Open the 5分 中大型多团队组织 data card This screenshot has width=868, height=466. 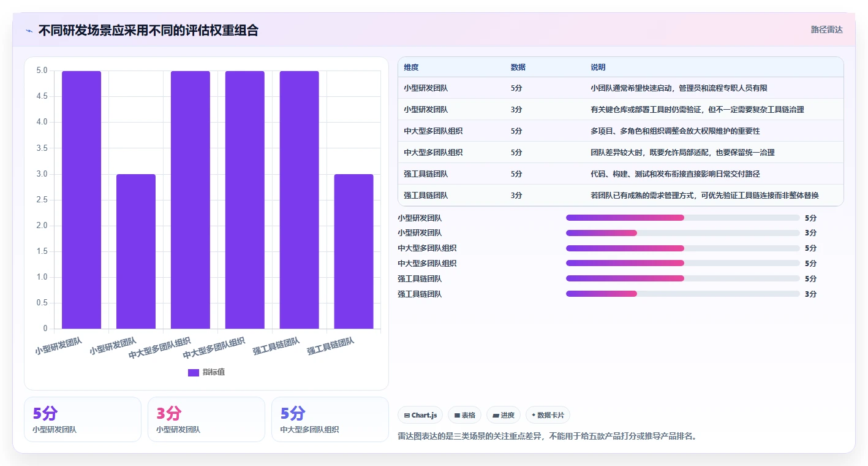click(330, 419)
